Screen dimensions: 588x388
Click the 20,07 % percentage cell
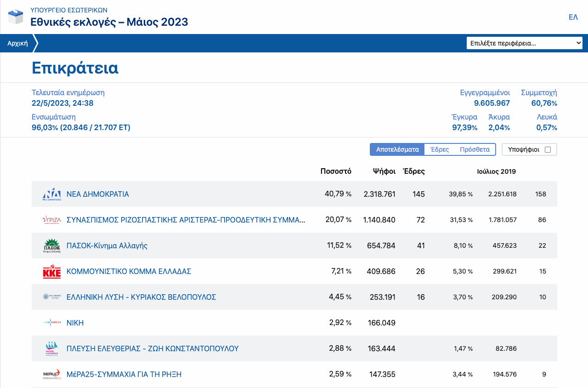tap(339, 220)
